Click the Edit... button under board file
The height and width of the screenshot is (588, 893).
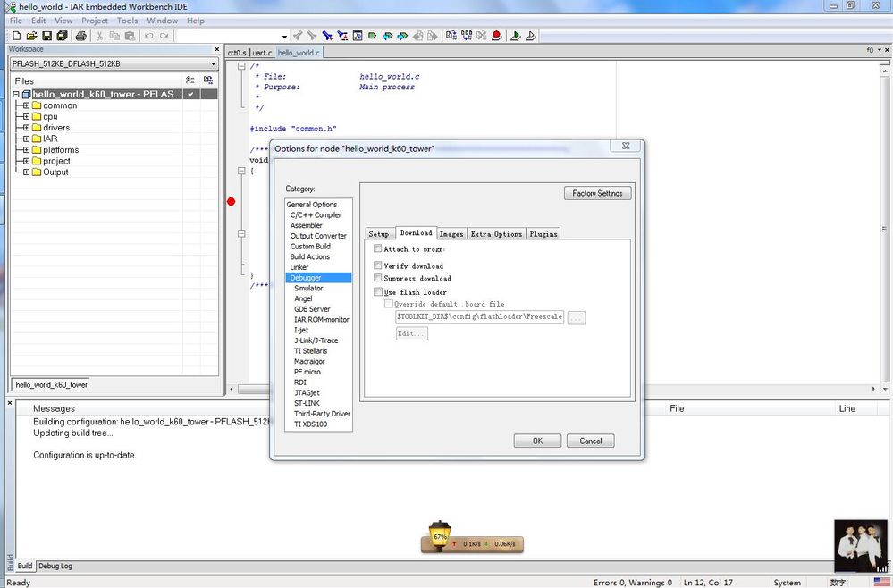click(x=412, y=333)
